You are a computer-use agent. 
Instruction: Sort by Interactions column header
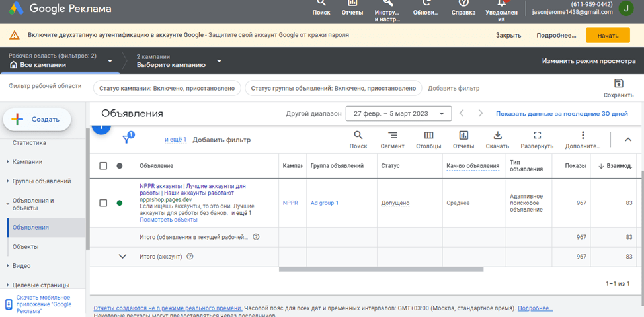615,166
